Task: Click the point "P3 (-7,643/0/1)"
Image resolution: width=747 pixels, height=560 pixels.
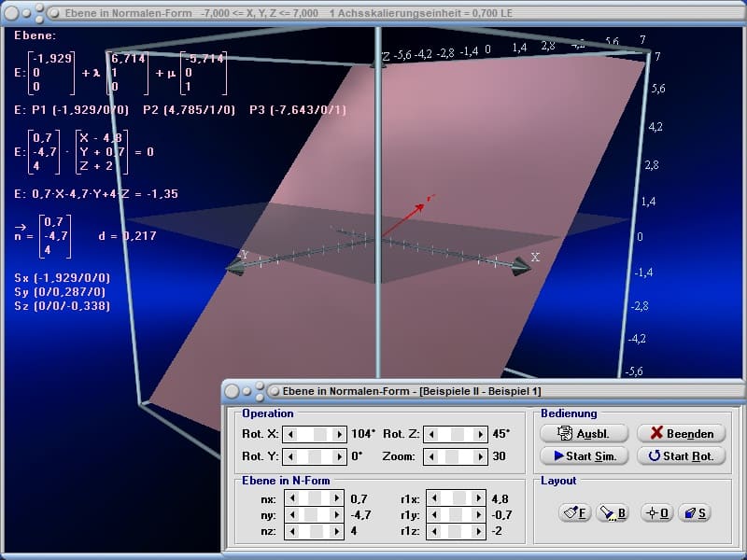Action: click(x=298, y=110)
